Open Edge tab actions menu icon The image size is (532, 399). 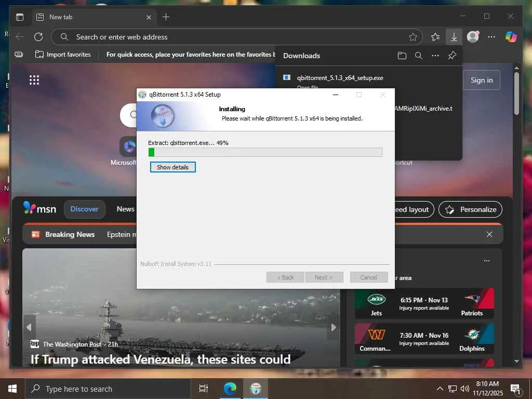[20, 17]
